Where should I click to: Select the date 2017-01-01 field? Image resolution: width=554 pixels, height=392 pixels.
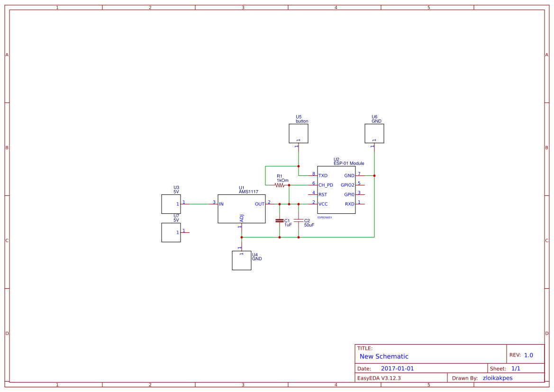coord(398,368)
